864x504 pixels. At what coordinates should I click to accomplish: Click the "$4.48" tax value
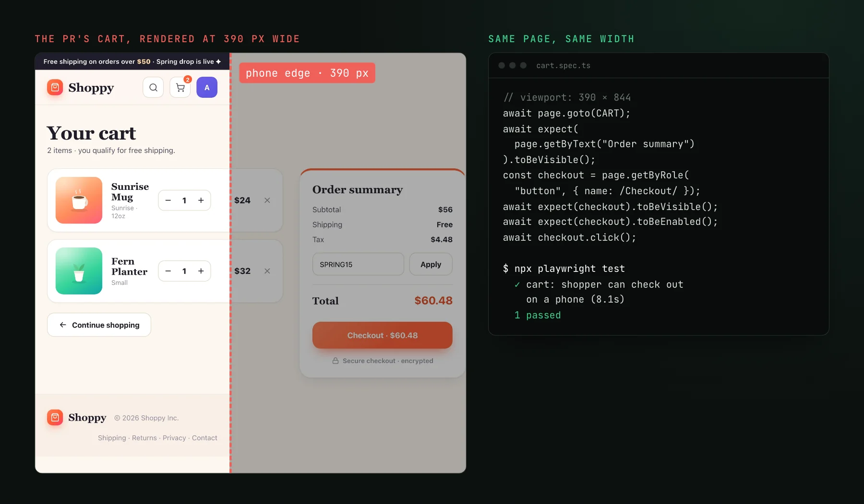pos(442,239)
